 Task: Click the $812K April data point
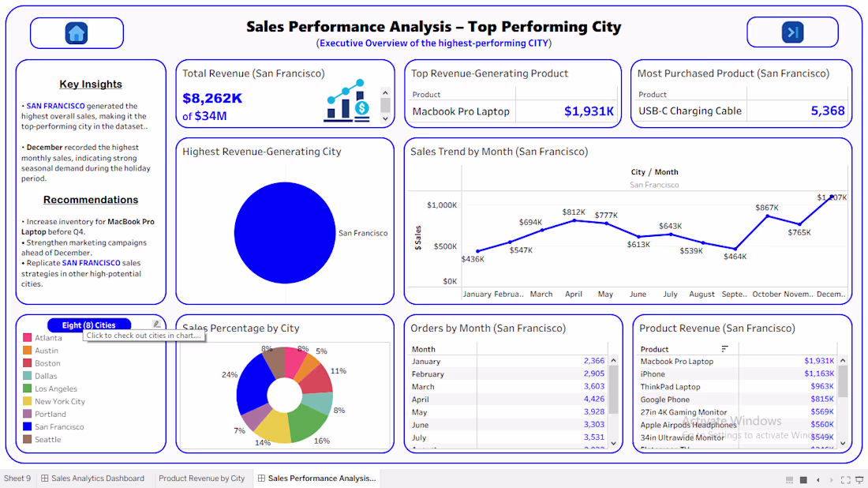[x=574, y=220]
